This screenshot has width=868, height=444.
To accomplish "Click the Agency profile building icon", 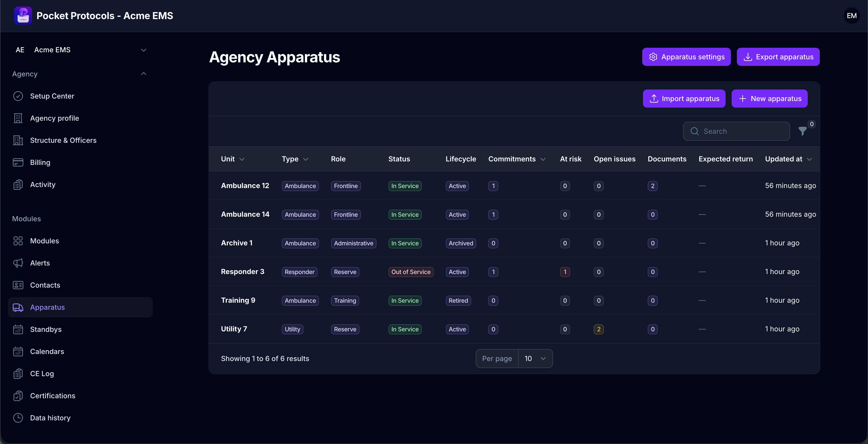I will 18,118.
